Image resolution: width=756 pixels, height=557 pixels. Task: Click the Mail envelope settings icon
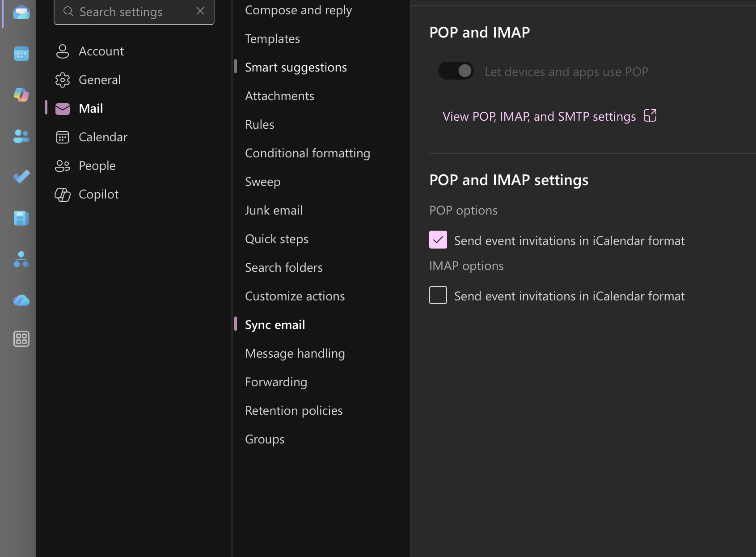[x=63, y=109]
